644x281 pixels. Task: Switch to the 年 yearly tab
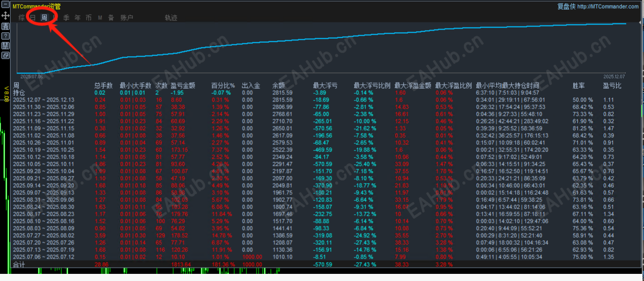coord(77,18)
